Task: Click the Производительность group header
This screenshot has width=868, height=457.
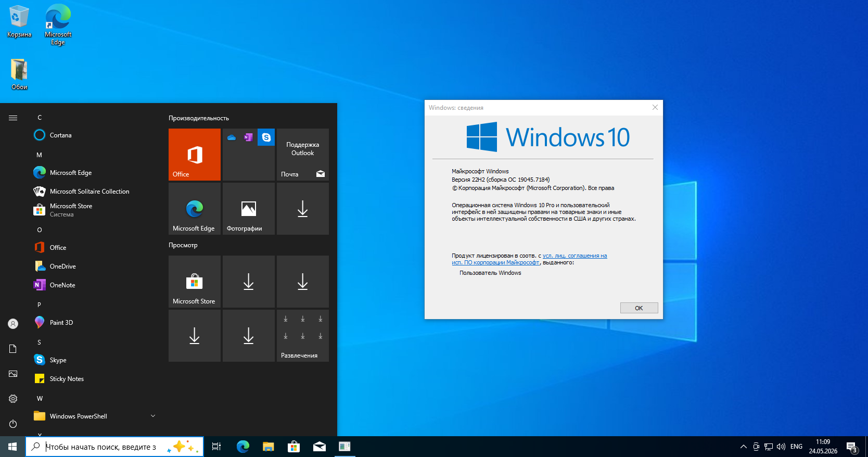Action: (x=199, y=118)
